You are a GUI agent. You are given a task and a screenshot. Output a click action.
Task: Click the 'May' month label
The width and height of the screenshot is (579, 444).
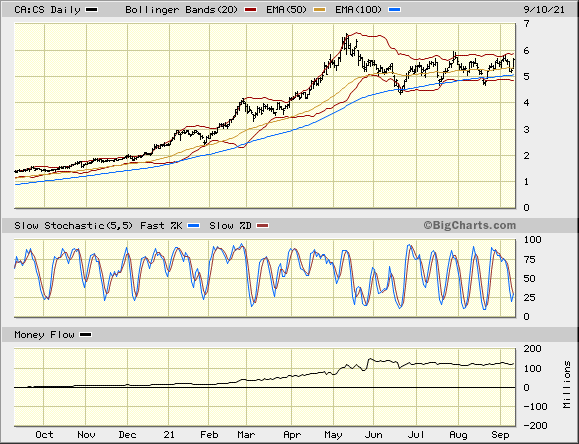tap(333, 435)
